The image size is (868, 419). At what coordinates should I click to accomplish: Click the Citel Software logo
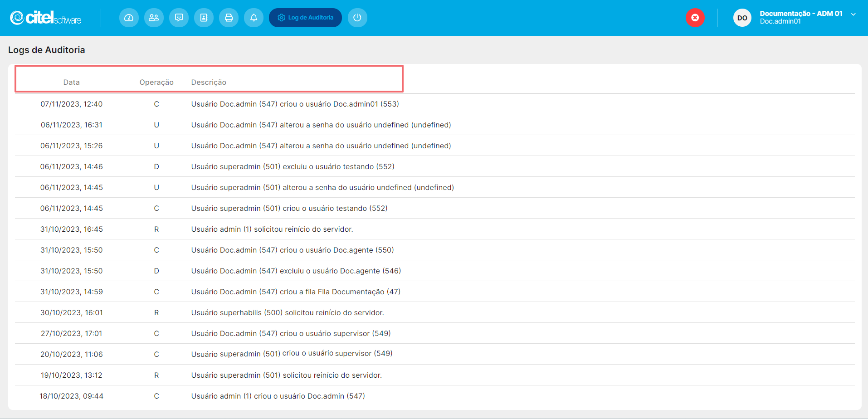46,18
